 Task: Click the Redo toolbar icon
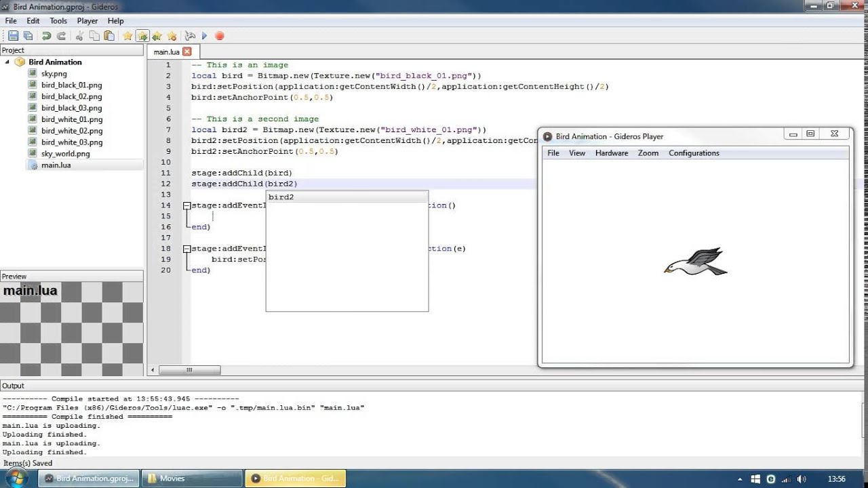pyautogui.click(x=61, y=36)
